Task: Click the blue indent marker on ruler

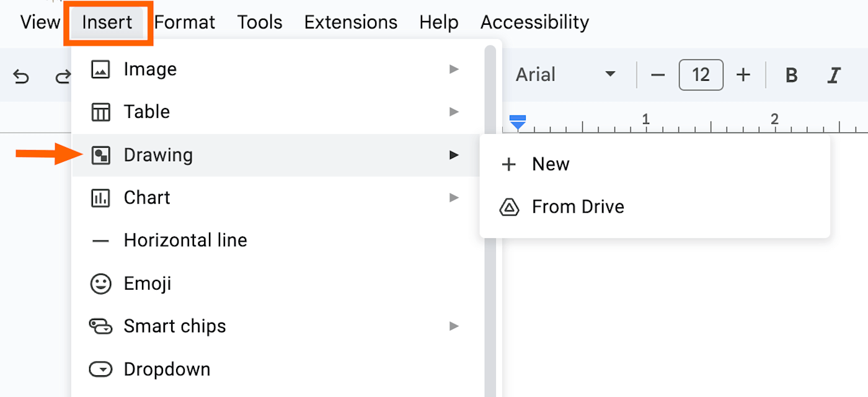Action: pos(518,122)
